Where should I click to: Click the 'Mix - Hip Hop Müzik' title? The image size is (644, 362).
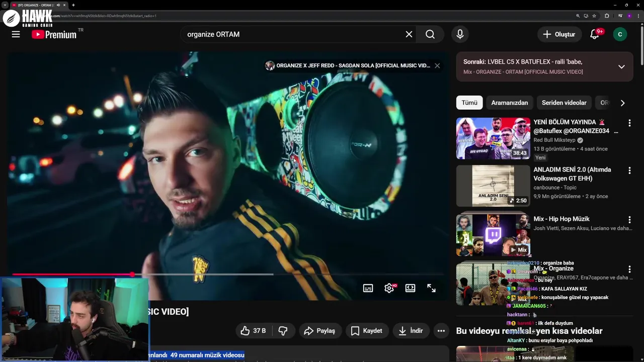click(561, 219)
